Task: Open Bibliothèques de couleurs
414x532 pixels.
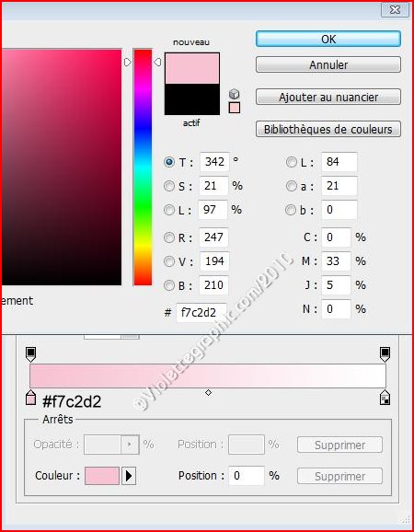Action: point(328,129)
